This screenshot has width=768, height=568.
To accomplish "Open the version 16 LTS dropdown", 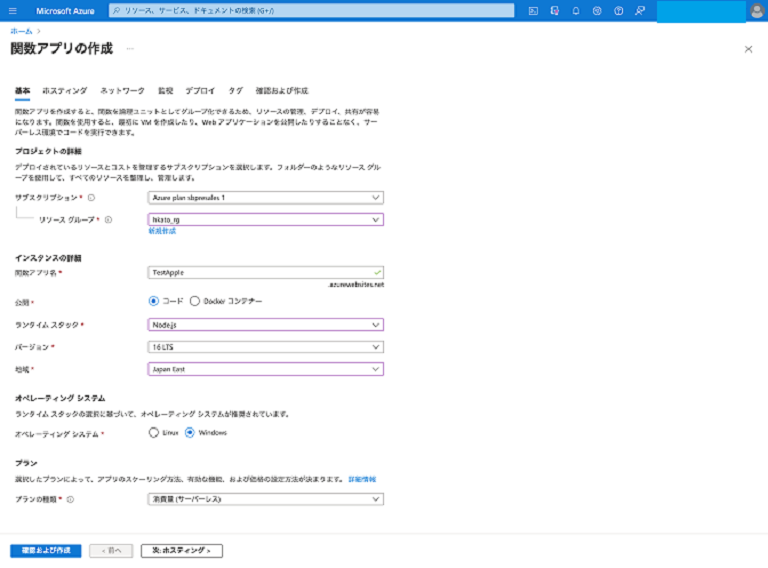I will pyautogui.click(x=265, y=347).
